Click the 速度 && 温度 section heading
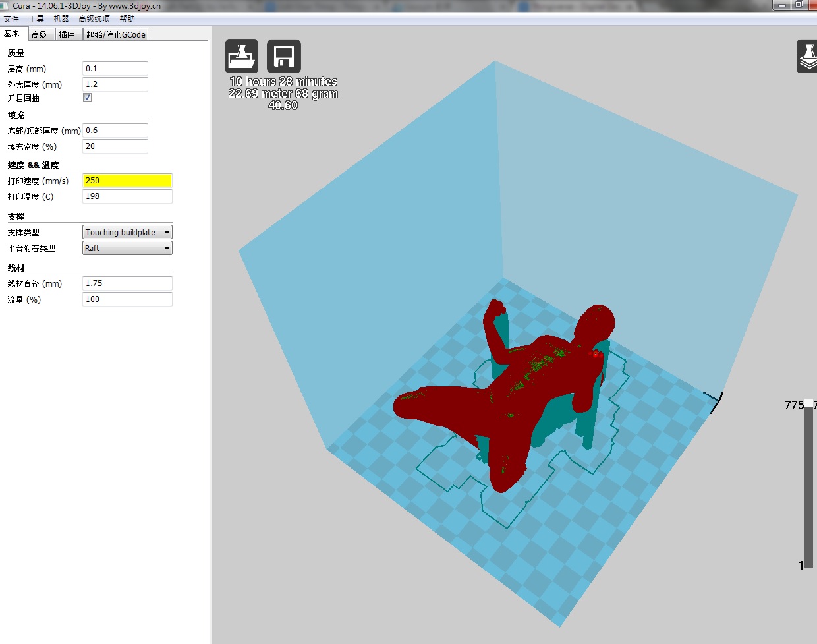The height and width of the screenshot is (644, 817). point(33,165)
